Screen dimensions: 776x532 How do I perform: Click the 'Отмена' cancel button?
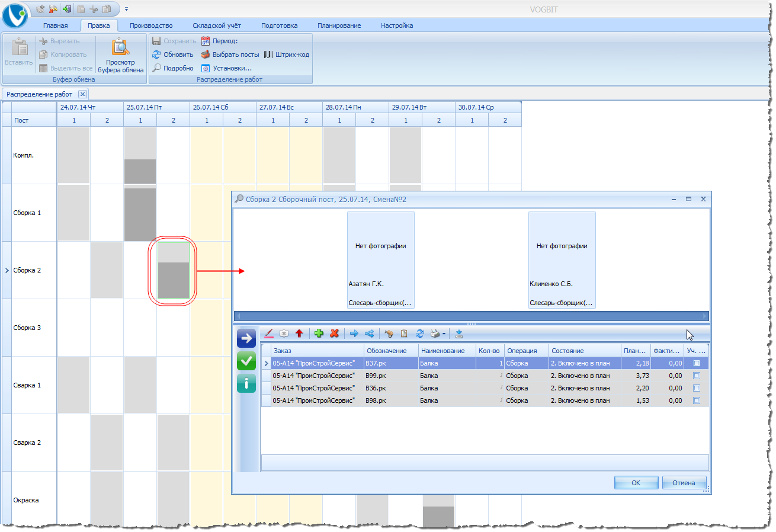click(x=684, y=483)
